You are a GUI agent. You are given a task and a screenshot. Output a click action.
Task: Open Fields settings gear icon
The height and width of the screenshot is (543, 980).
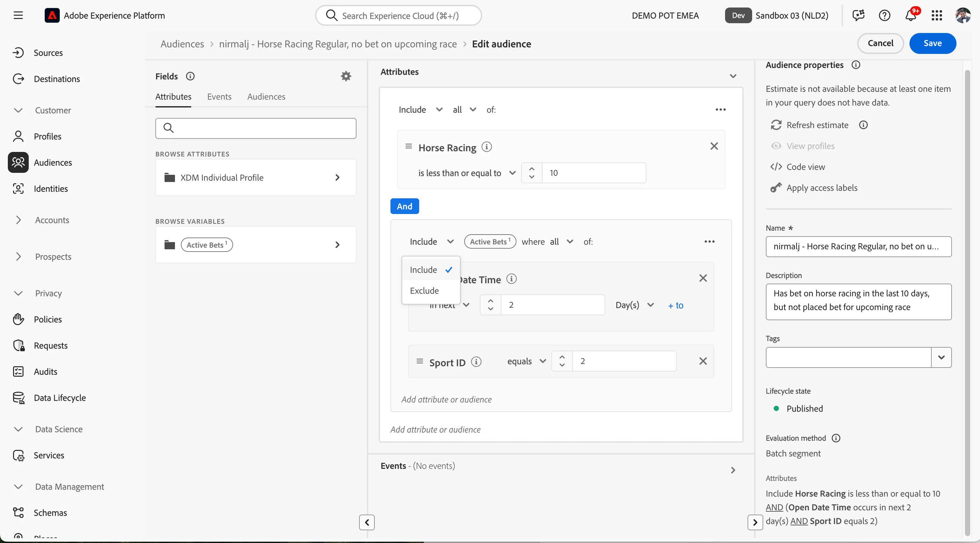[346, 76]
